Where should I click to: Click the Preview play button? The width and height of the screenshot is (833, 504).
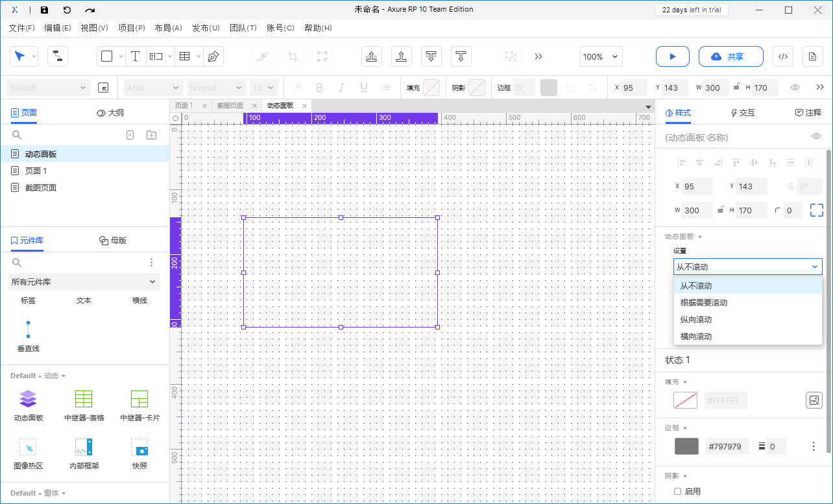pos(672,56)
